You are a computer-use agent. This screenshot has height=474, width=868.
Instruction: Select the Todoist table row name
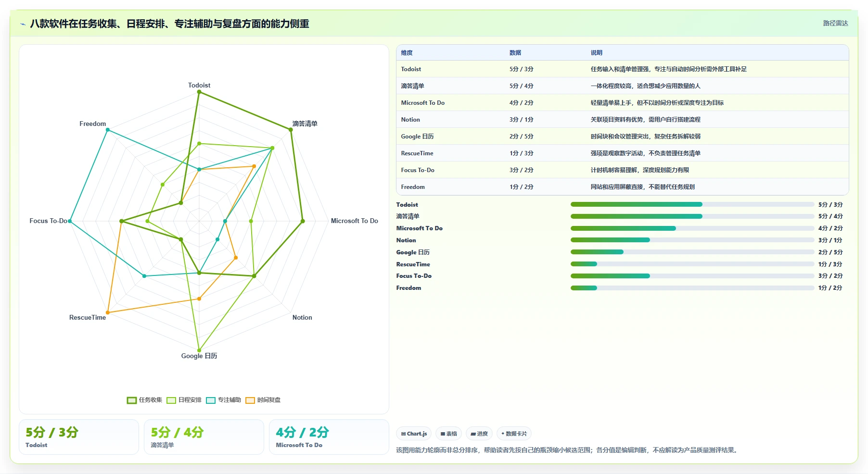[411, 69]
